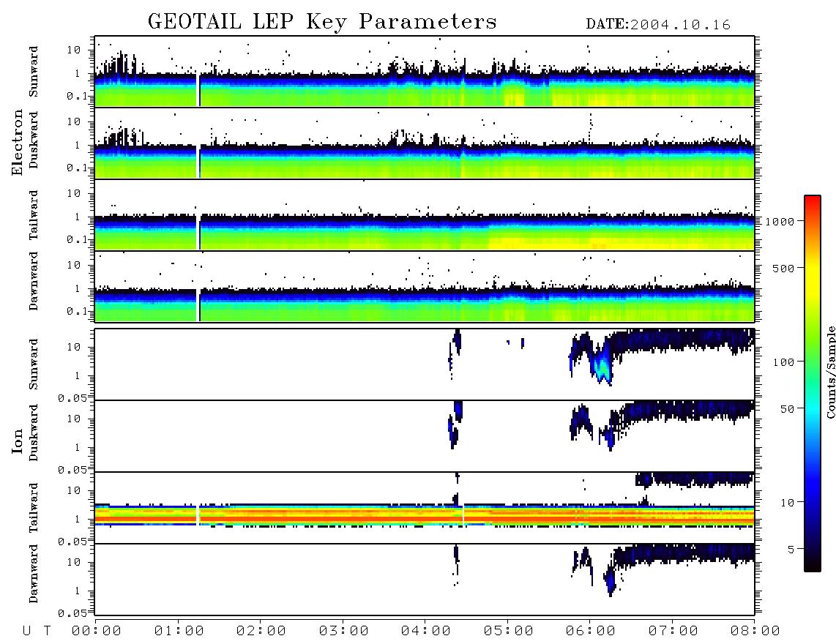Select the Ion 'Duskward' axis label
Viewport: 836px width, 644px height.
click(33, 433)
